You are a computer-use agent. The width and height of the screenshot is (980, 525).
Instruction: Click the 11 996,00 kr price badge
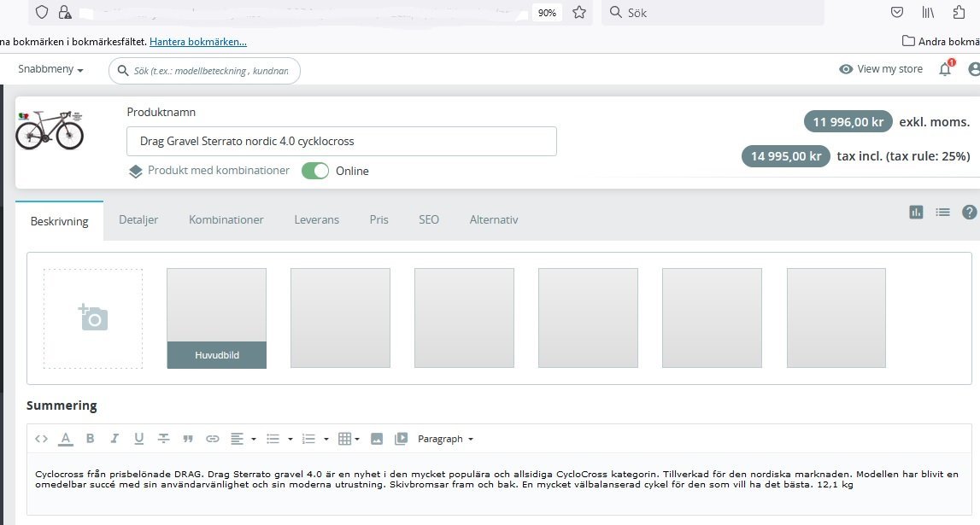click(x=848, y=122)
